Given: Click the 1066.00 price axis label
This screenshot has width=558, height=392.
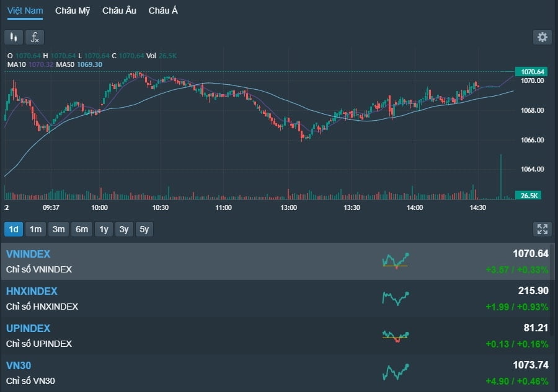Looking at the screenshot, I should 532,140.
